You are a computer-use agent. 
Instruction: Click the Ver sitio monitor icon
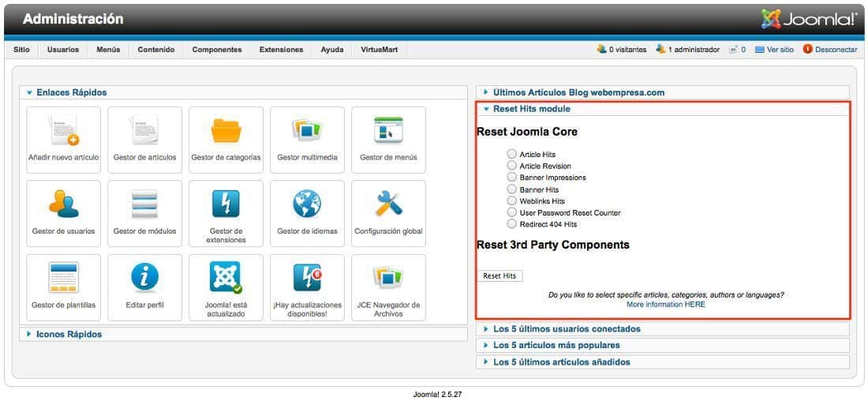[759, 49]
